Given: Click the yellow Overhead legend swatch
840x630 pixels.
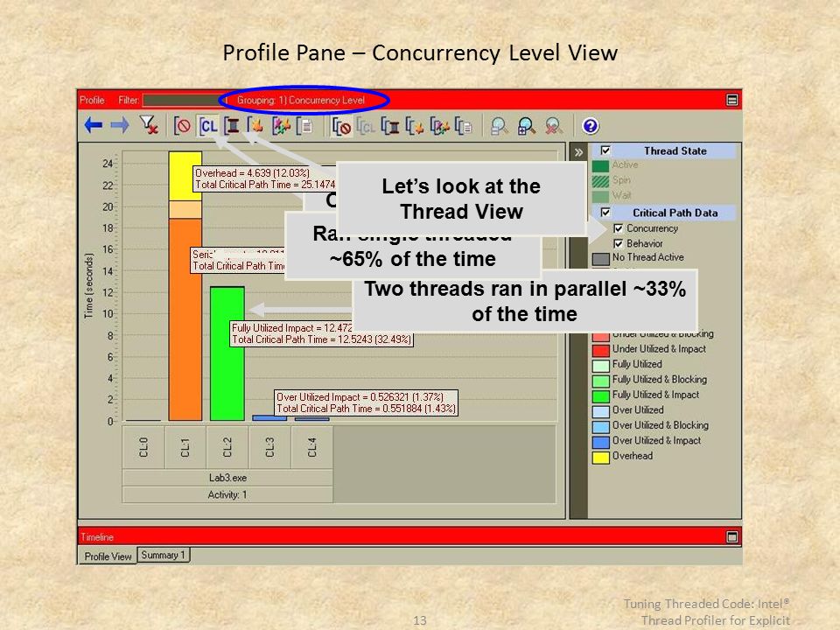Looking at the screenshot, I should (x=600, y=458).
